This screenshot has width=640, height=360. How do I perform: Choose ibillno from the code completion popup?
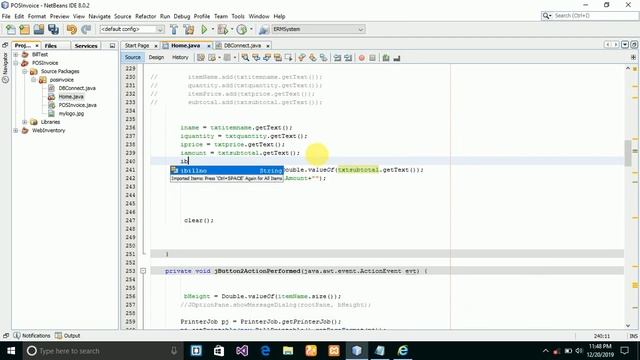point(227,171)
